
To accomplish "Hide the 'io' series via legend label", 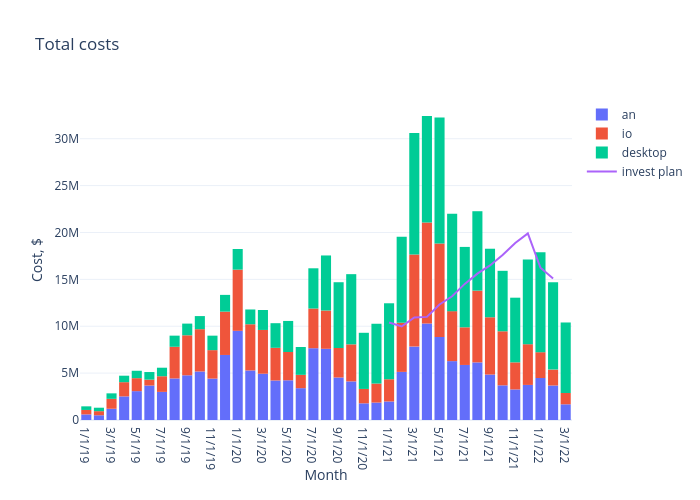I will point(627,133).
